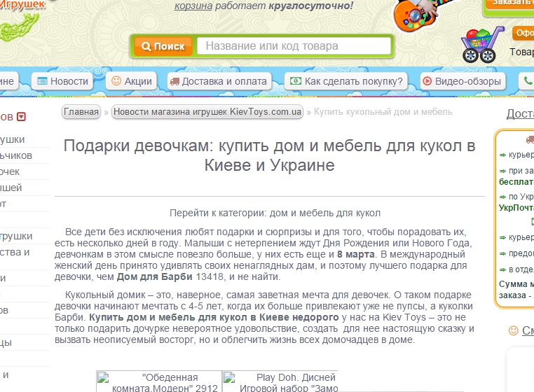The width and height of the screenshot is (534, 392).
Task: Click the truck icon beside Доставка и оплата
Action: [x=174, y=81]
